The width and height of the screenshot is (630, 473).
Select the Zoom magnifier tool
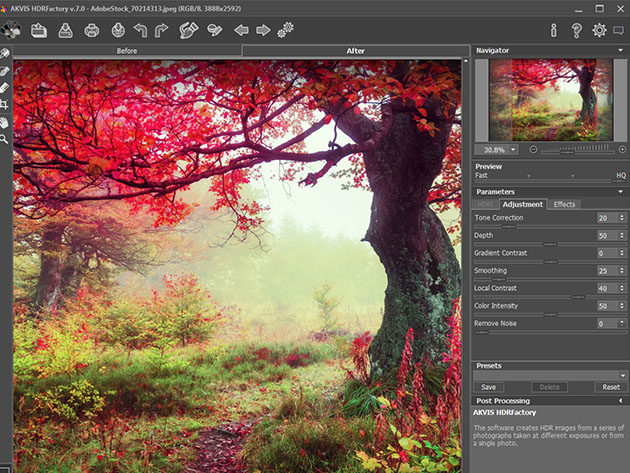(x=5, y=139)
